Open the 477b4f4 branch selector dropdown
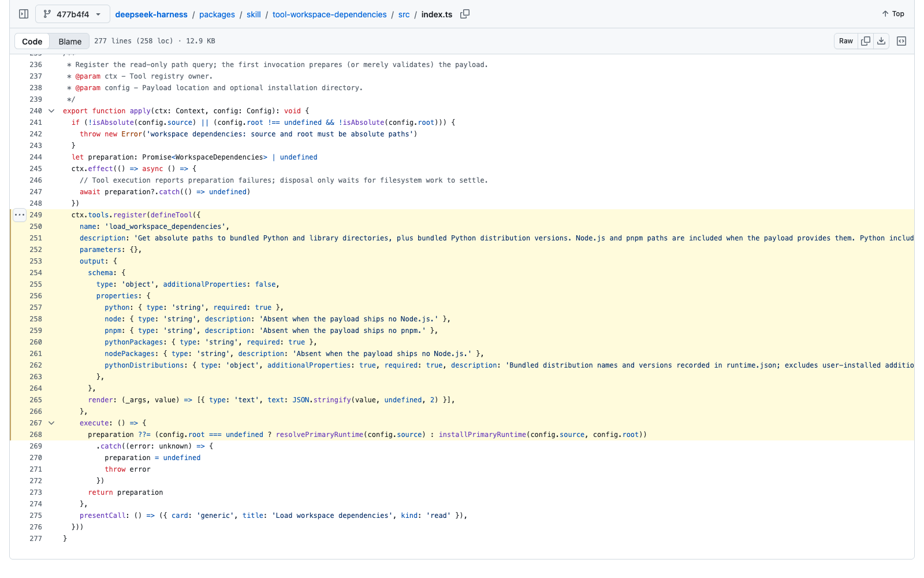Viewport: 924px width, 578px height. (x=72, y=14)
